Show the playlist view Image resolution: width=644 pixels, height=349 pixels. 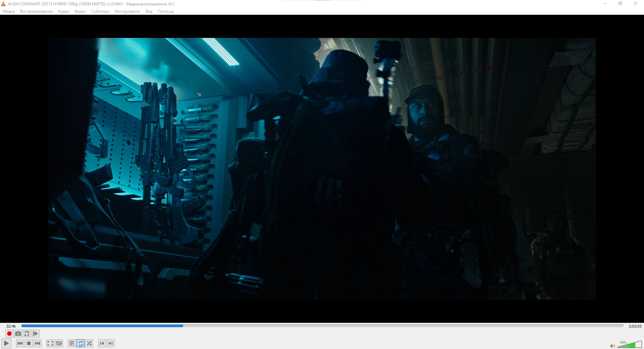click(x=71, y=343)
